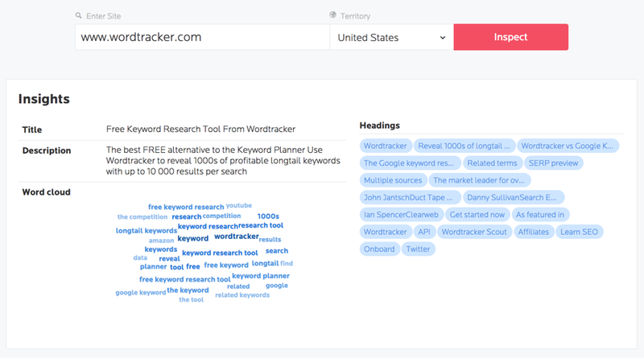Open the United States territory dropdown

click(x=392, y=37)
